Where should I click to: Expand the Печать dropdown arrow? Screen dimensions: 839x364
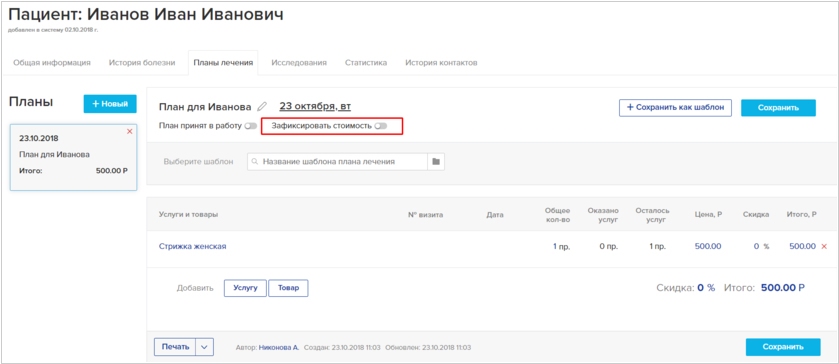point(205,347)
